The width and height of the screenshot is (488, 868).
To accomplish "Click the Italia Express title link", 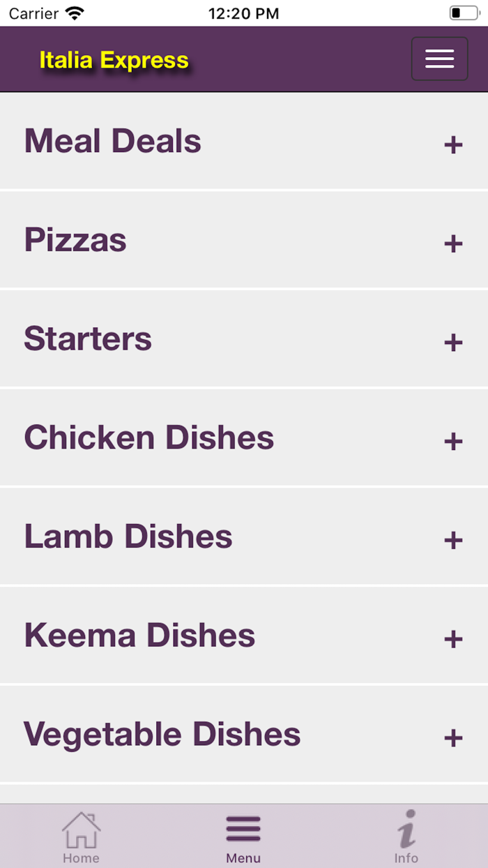I will (114, 61).
